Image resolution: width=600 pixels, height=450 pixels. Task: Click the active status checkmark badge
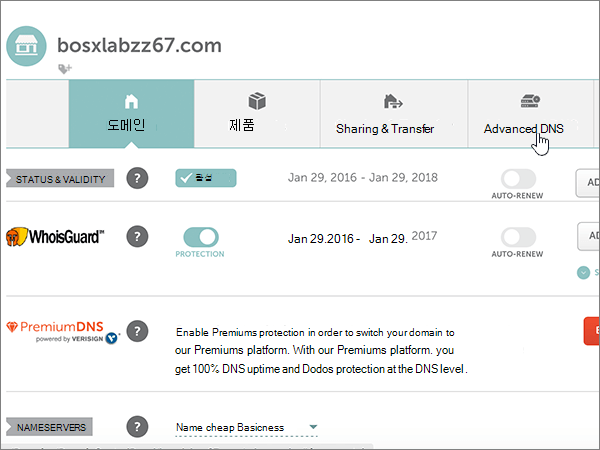coord(206,178)
